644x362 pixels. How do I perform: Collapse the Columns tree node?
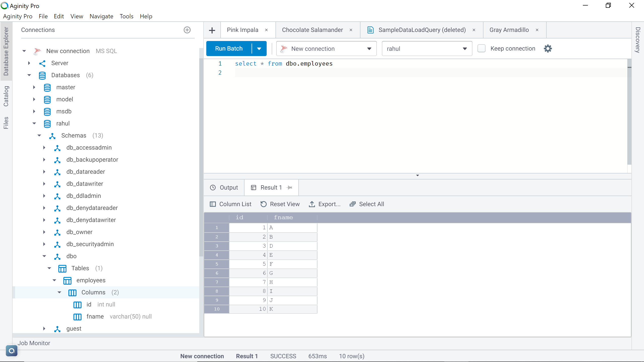pos(59,292)
